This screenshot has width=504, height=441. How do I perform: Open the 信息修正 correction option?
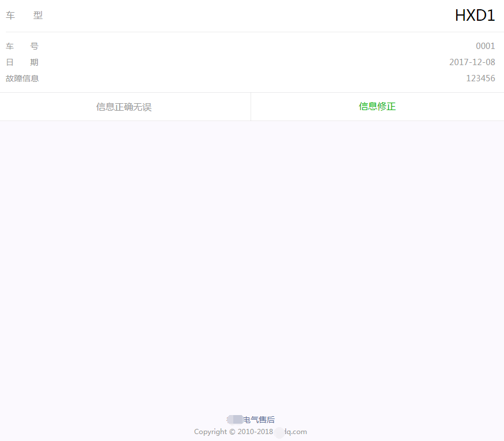coord(377,107)
